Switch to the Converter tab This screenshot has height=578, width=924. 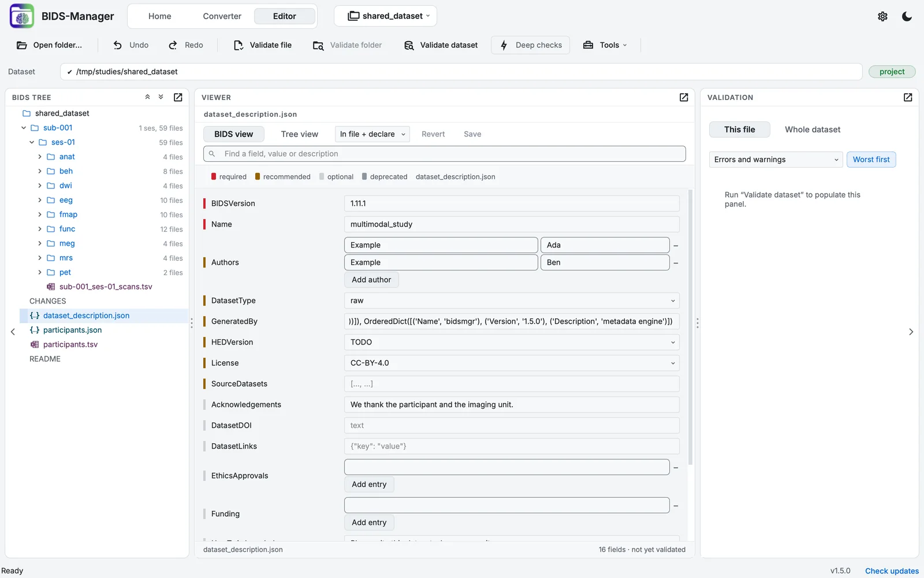pyautogui.click(x=222, y=16)
